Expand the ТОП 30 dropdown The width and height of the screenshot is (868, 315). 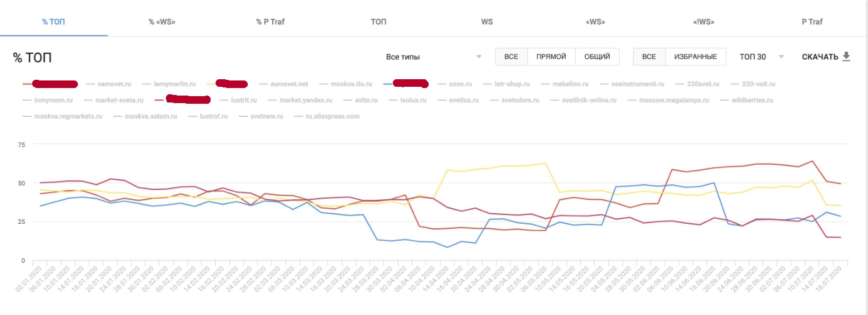pyautogui.click(x=762, y=57)
